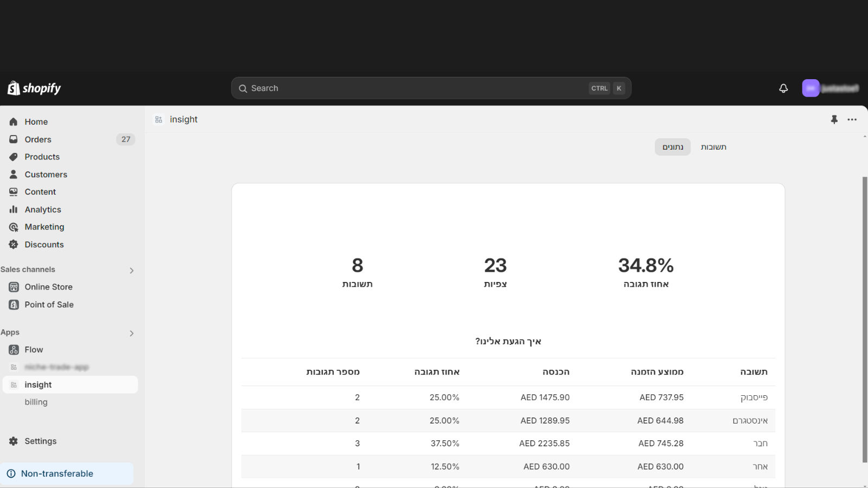Open Orders from the sidebar
Image resolution: width=868 pixels, height=488 pixels.
pyautogui.click(x=37, y=139)
